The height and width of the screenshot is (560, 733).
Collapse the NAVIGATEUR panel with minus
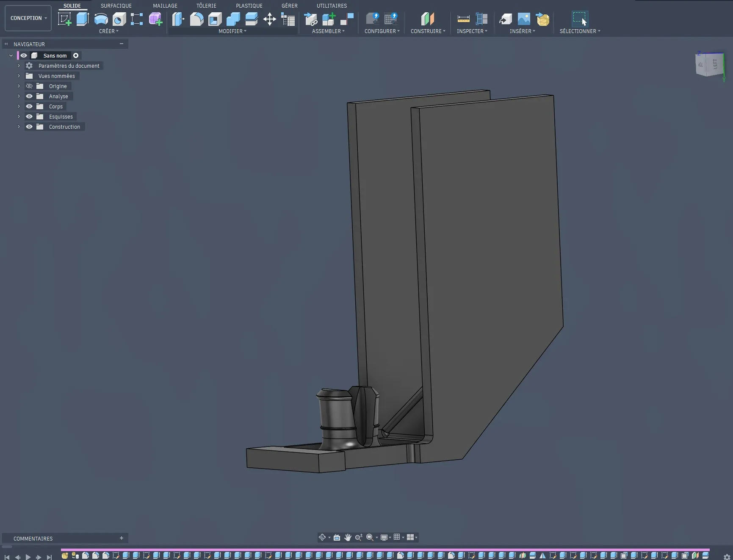point(122,44)
